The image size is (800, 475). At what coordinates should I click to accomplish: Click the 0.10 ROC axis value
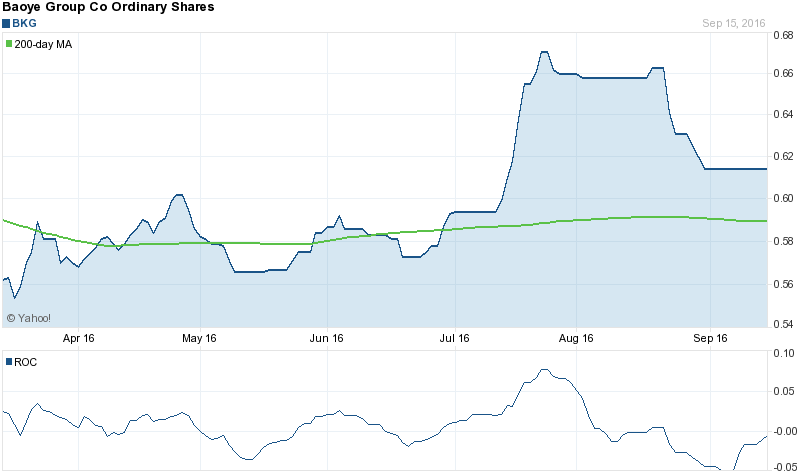pyautogui.click(x=784, y=353)
